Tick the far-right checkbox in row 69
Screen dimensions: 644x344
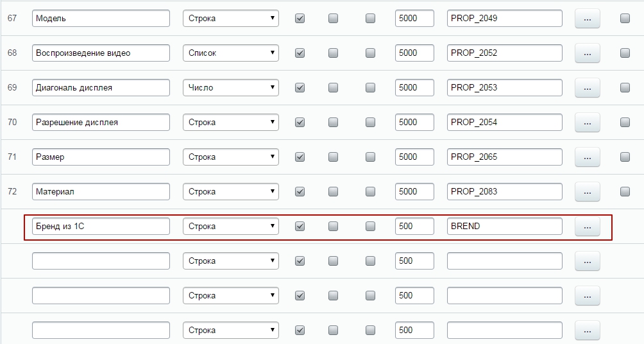(625, 88)
